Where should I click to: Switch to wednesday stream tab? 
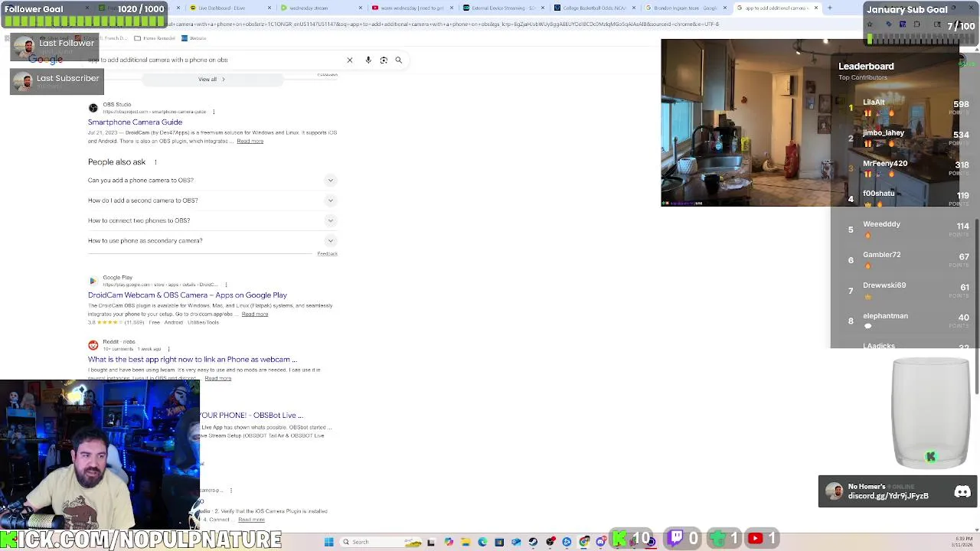[x=321, y=8]
